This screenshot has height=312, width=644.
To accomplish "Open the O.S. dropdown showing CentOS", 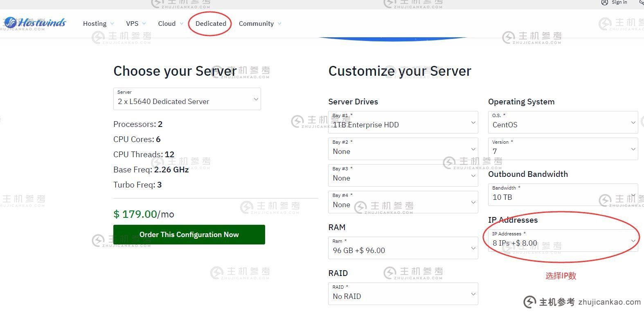I will pyautogui.click(x=563, y=122).
